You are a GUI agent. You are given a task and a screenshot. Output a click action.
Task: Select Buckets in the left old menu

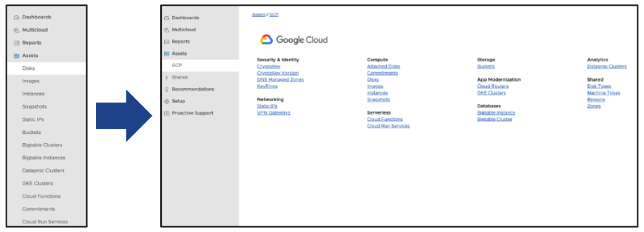pos(32,132)
